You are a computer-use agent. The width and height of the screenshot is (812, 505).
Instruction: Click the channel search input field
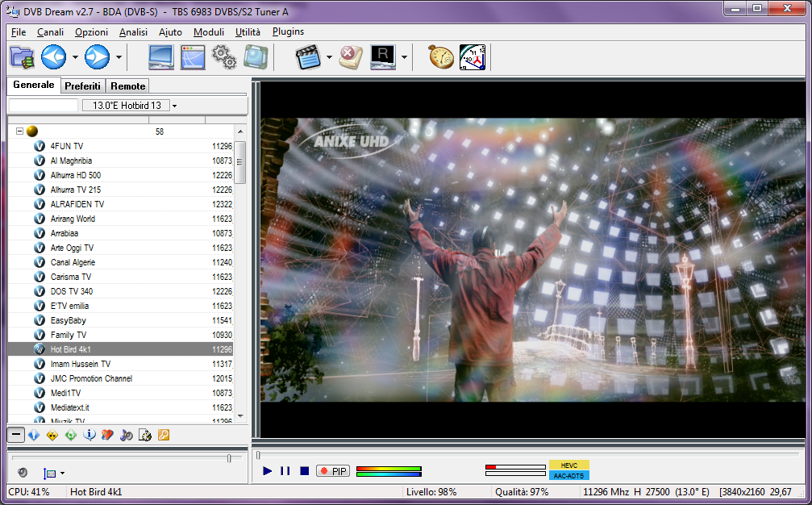click(44, 106)
